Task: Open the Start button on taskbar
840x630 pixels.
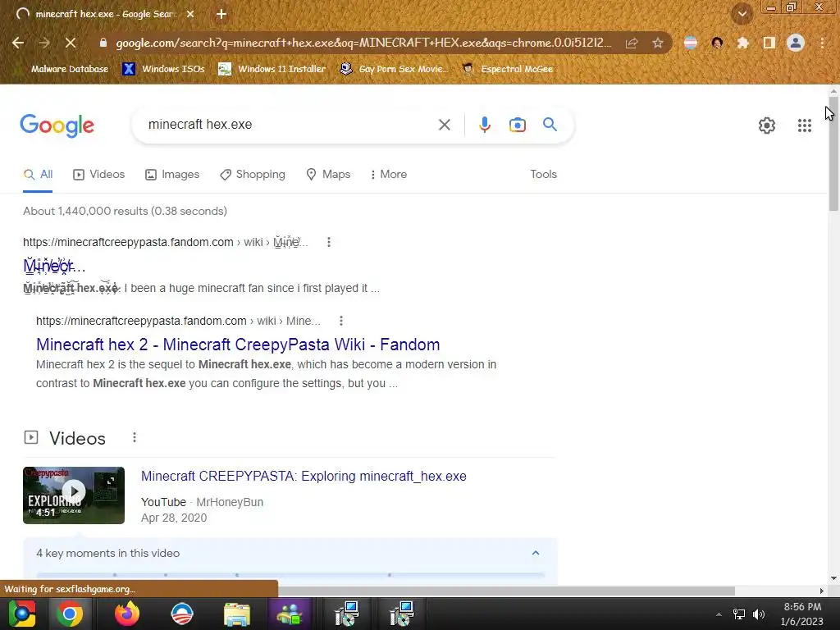Action: pos(21,614)
